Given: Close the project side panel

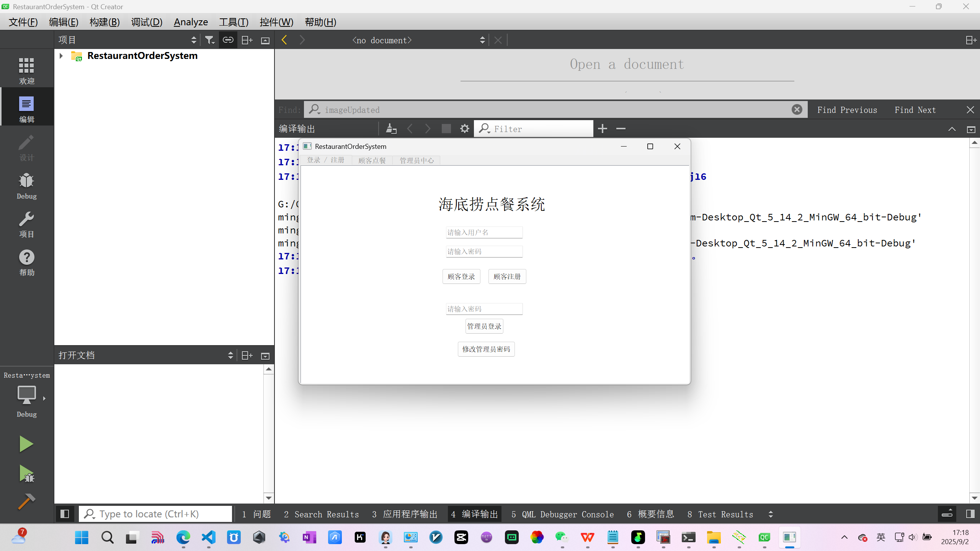Looking at the screenshot, I should click(x=265, y=40).
